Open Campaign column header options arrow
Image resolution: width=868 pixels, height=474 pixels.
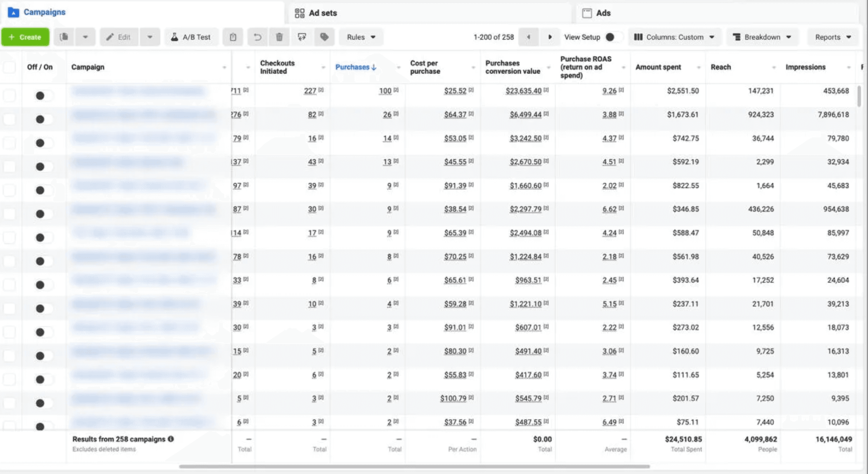point(224,68)
